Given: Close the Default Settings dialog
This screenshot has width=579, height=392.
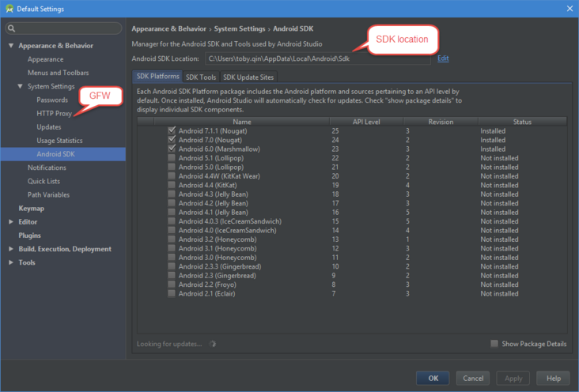Looking at the screenshot, I should [570, 9].
